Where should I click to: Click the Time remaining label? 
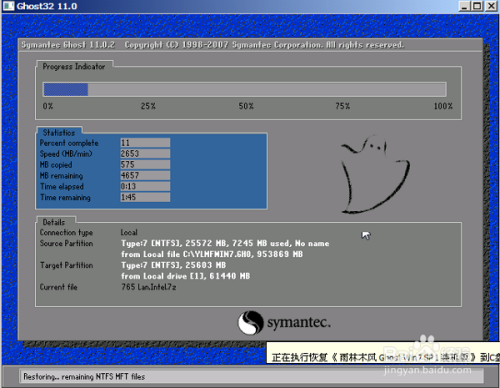click(65, 197)
